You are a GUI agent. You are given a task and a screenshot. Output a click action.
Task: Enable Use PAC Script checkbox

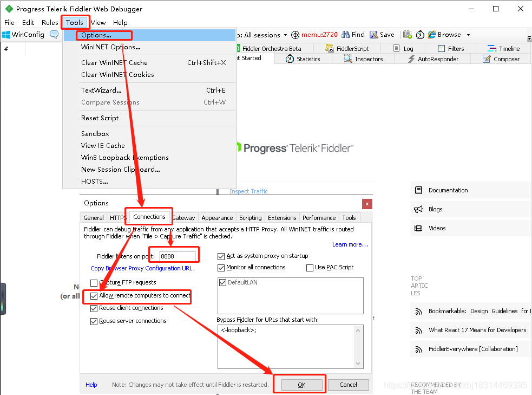310,268
